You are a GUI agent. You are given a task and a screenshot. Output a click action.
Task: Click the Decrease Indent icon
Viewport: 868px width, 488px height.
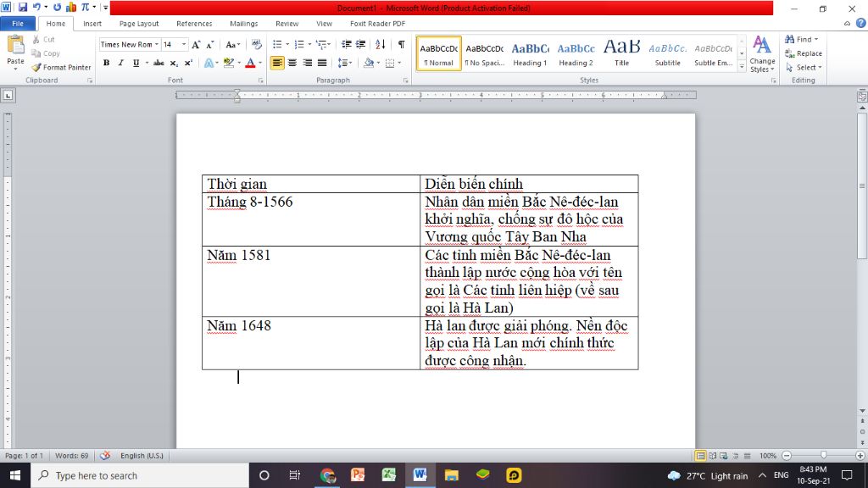(346, 44)
